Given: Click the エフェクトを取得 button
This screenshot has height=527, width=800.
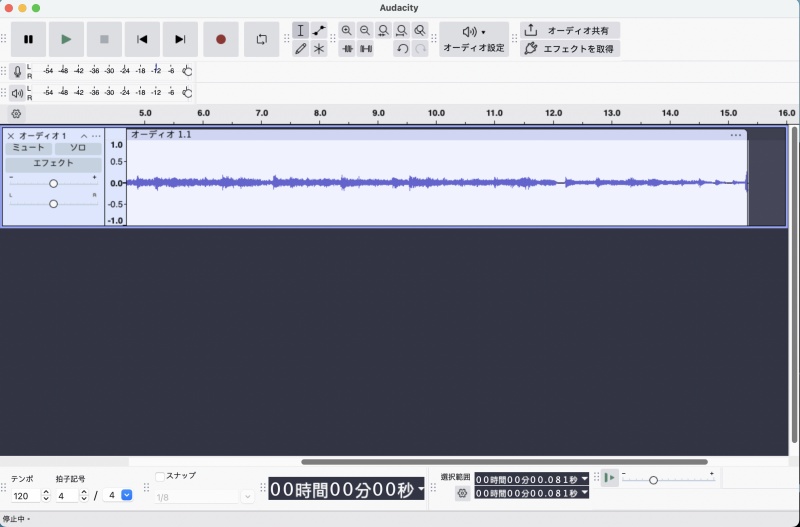Looking at the screenshot, I should [570, 49].
